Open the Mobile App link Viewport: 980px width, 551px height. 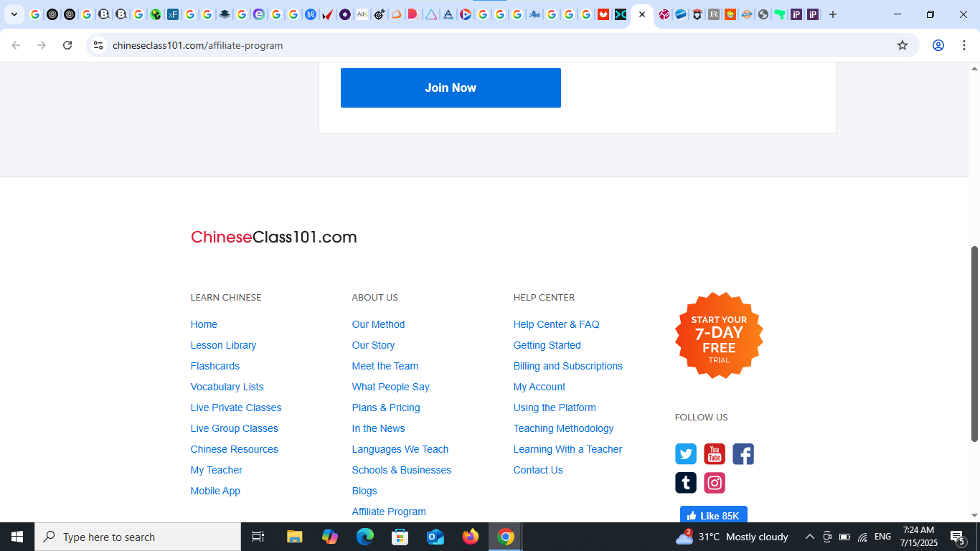pyautogui.click(x=215, y=491)
